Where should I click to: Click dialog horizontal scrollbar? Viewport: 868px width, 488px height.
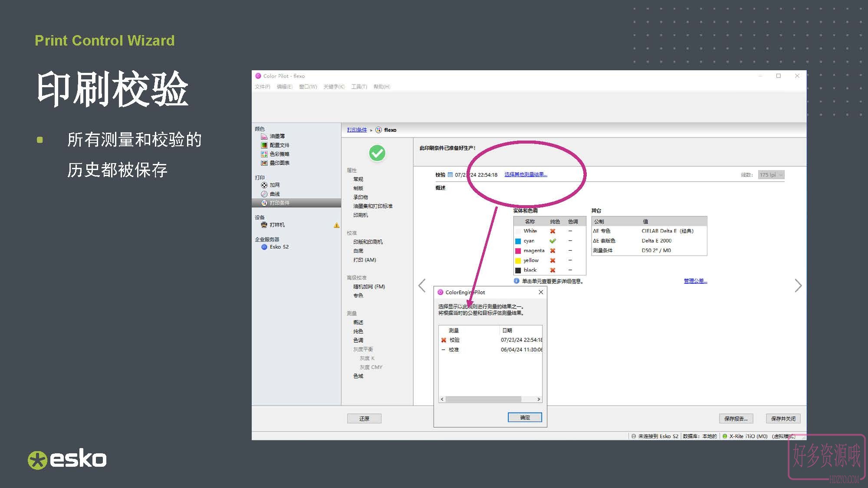tap(483, 399)
